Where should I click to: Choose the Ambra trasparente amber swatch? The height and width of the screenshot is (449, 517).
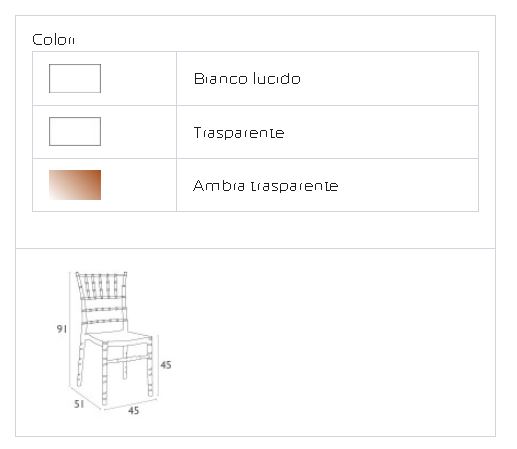click(x=75, y=185)
